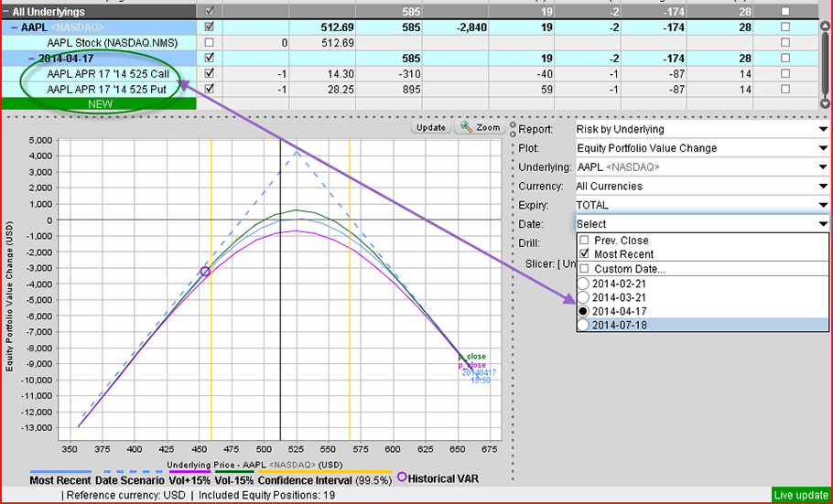Click the Update chart button
The width and height of the screenshot is (833, 504).
pyautogui.click(x=431, y=127)
